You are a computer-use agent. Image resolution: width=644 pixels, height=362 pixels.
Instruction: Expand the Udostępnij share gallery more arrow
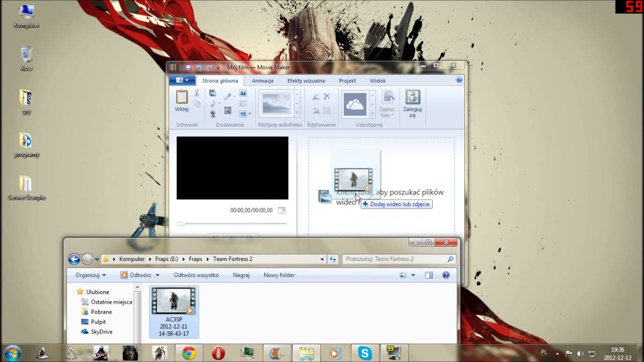coord(373,113)
